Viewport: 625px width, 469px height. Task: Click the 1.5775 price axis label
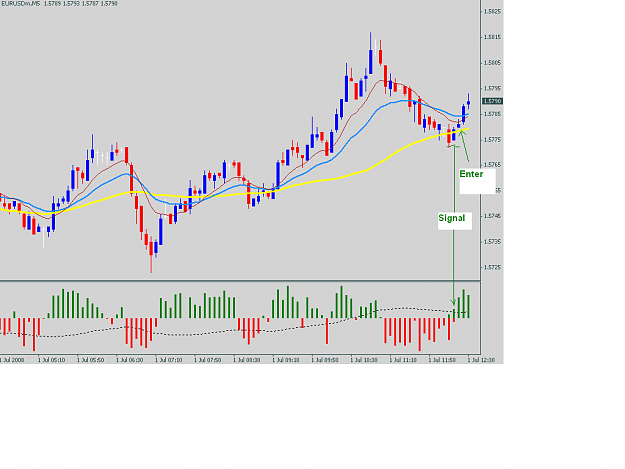tap(492, 139)
